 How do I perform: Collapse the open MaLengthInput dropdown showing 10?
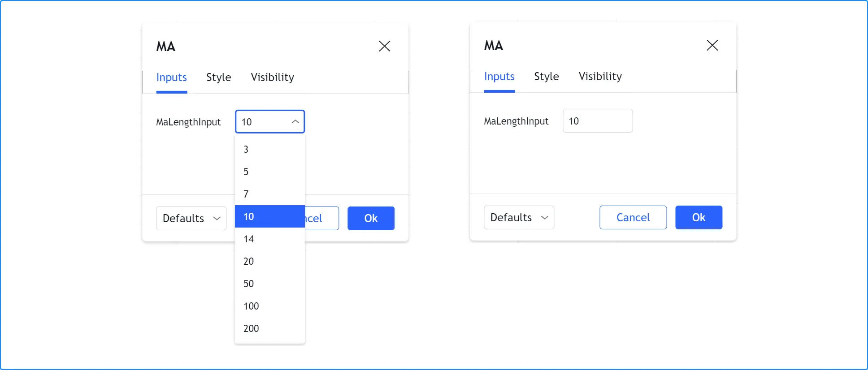[x=270, y=122]
